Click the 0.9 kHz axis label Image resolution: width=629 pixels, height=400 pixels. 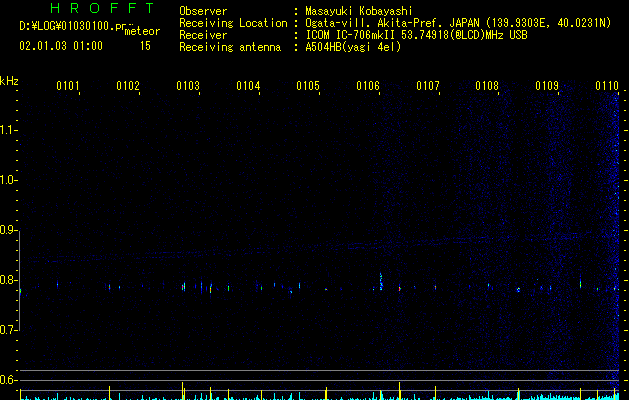point(8,230)
